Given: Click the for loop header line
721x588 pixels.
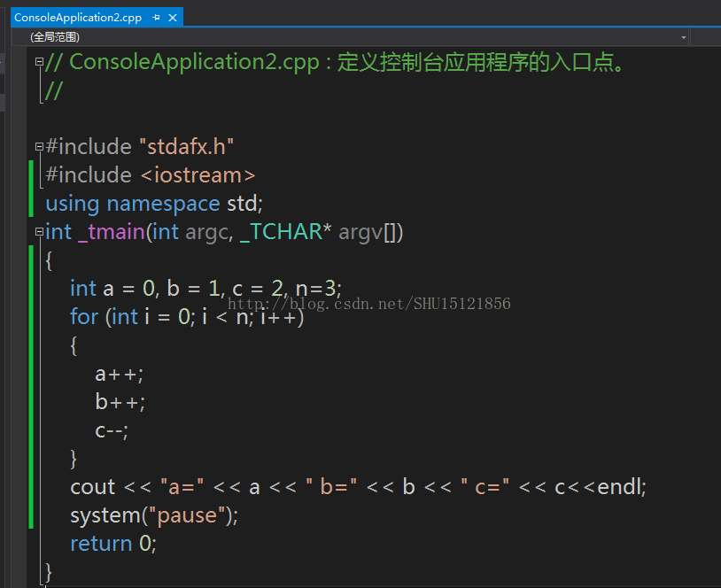Looking at the screenshot, I should (187, 317).
